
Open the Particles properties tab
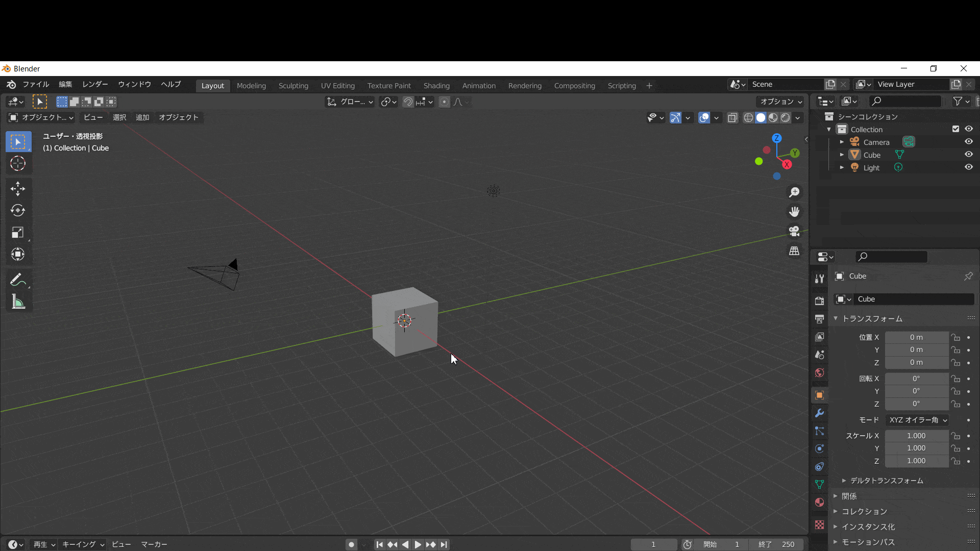click(819, 431)
